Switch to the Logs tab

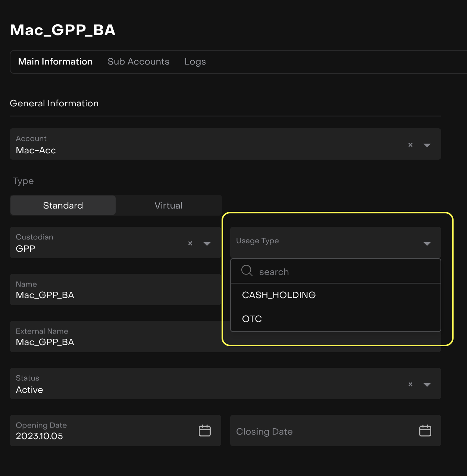pyautogui.click(x=195, y=62)
